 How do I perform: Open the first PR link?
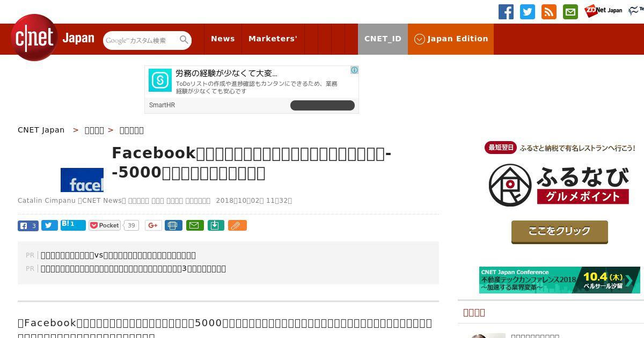tap(118, 255)
